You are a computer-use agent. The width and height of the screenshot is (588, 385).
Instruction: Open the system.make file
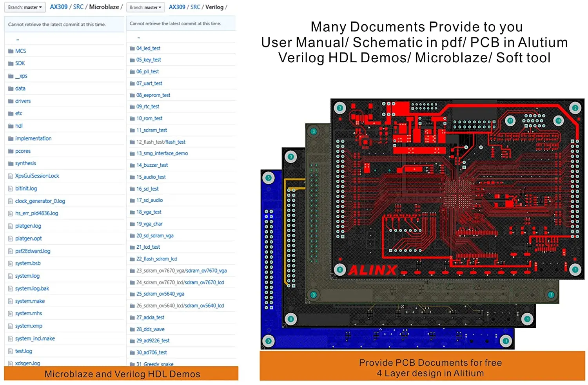(30, 301)
